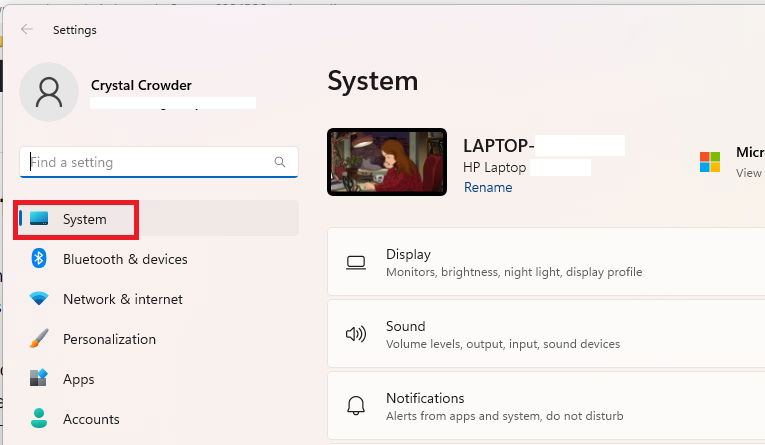Screen dimensions: 765x445
Task: Click View link beside Microsoft logo
Action: click(x=749, y=173)
